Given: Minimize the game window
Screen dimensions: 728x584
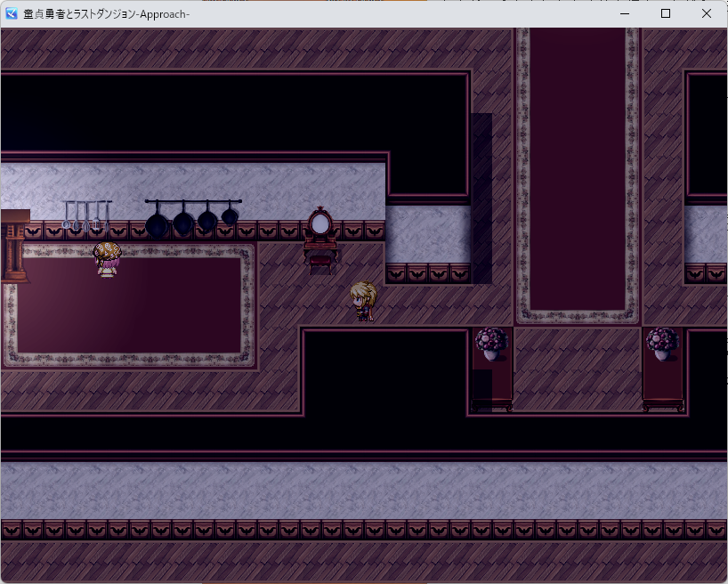Looking at the screenshot, I should point(625,14).
